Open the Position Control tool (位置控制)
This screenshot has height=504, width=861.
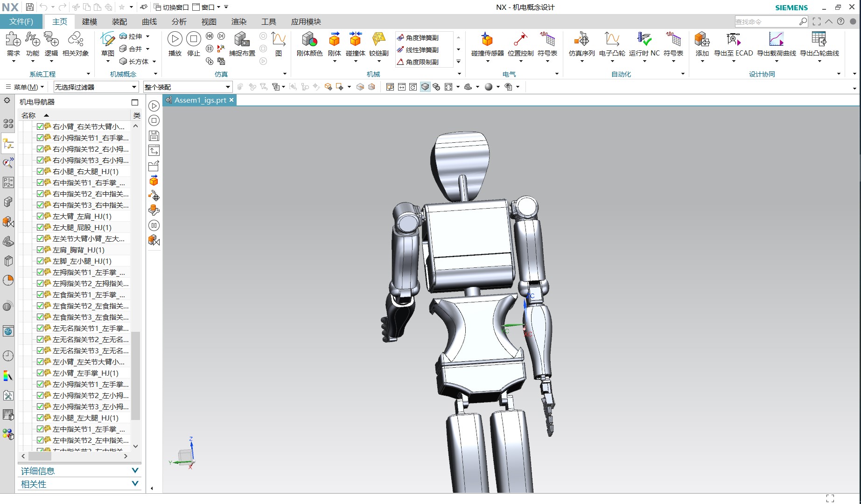click(x=520, y=44)
